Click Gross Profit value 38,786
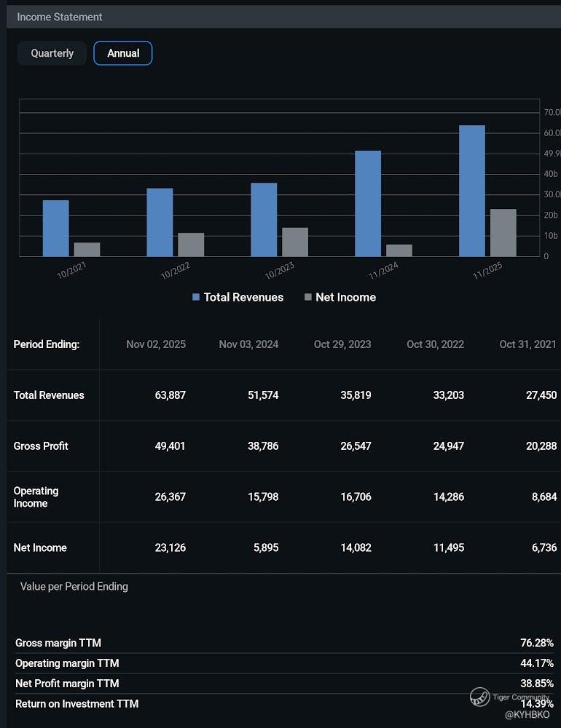The width and height of the screenshot is (561, 728). pos(263,446)
